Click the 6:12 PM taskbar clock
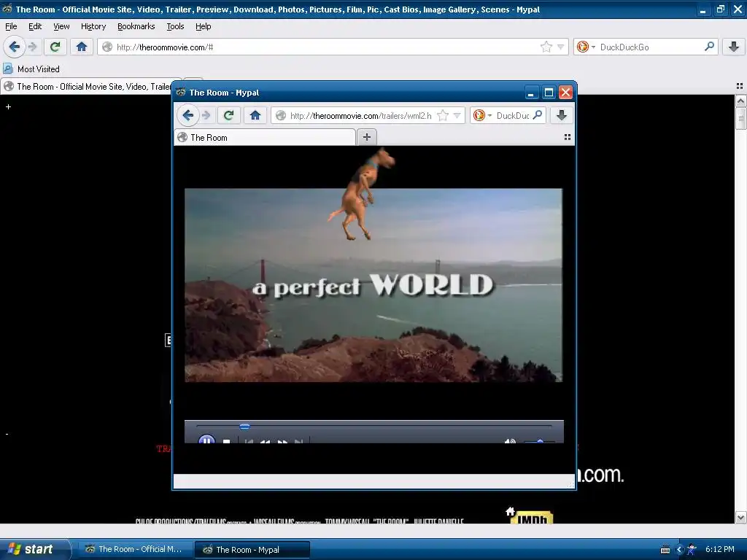This screenshot has width=747, height=560. click(x=719, y=549)
